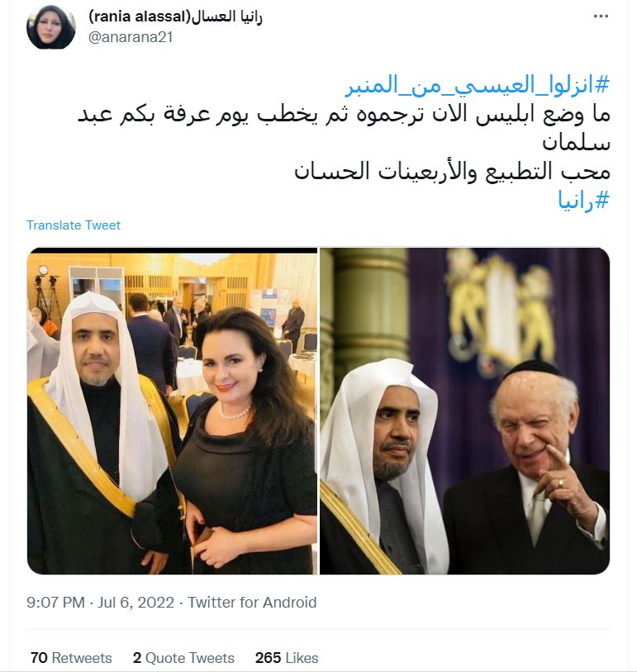Show the 70 Retweets list

tap(71, 657)
